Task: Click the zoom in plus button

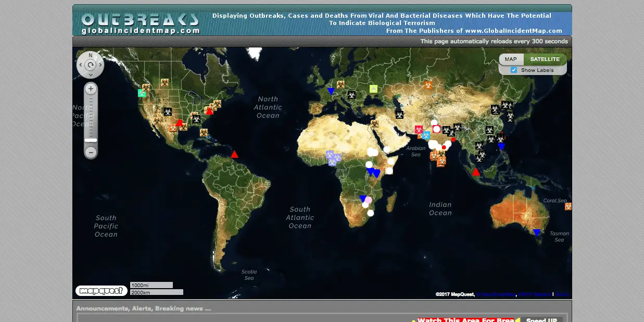Action: [91, 89]
